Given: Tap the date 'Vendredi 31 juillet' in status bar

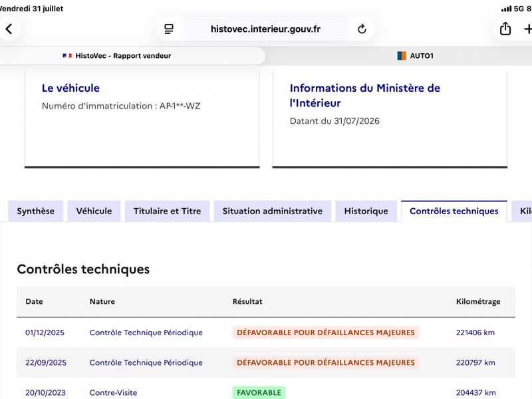Looking at the screenshot, I should pyautogui.click(x=31, y=9).
